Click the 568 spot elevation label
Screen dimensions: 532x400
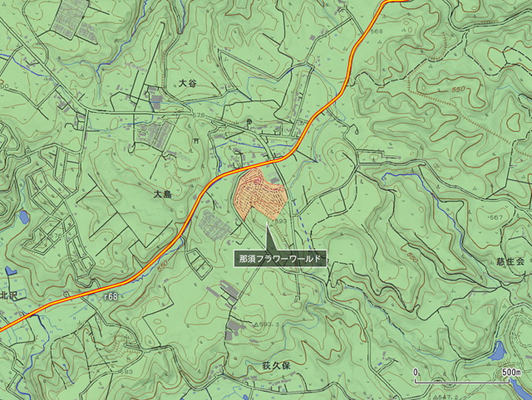[377, 31]
